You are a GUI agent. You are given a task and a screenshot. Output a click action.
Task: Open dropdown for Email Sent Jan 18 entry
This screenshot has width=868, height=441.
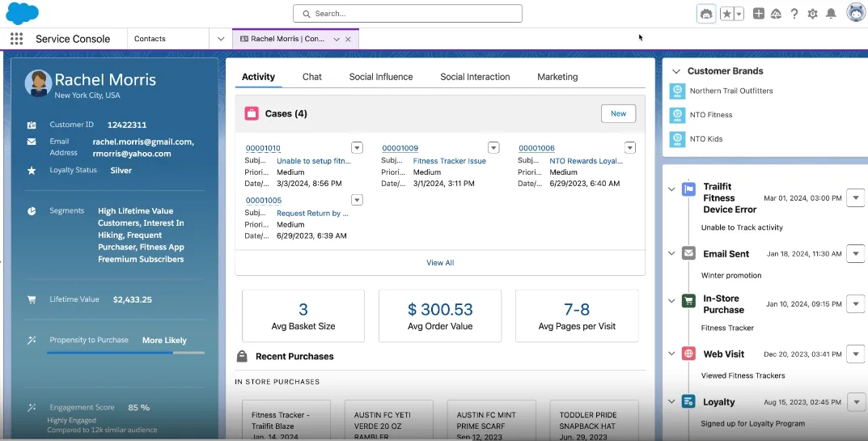(x=856, y=254)
